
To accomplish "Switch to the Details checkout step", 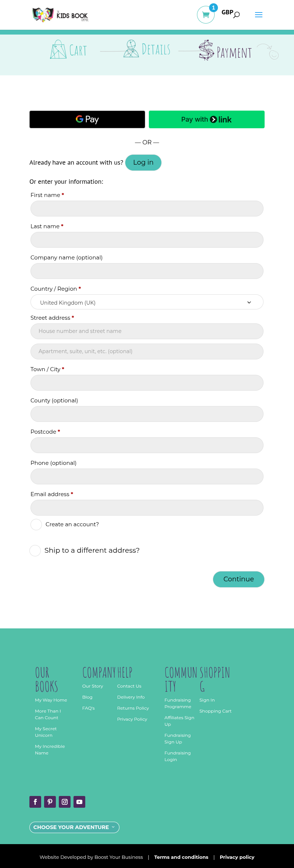I will coord(131,48).
